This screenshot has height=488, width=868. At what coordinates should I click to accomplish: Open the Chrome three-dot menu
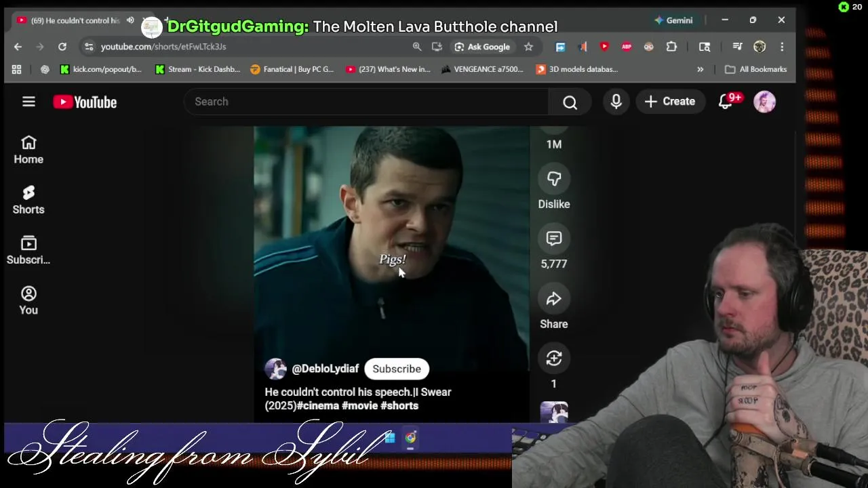(x=782, y=47)
